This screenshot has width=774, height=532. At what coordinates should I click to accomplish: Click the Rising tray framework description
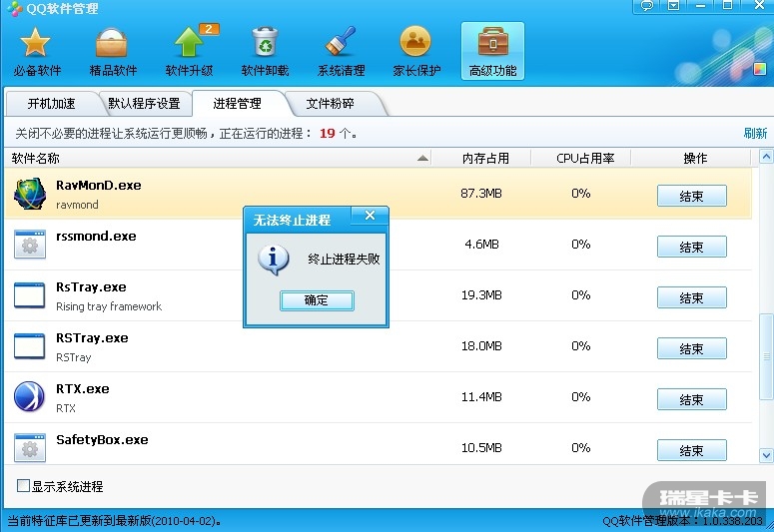pyautogui.click(x=109, y=306)
